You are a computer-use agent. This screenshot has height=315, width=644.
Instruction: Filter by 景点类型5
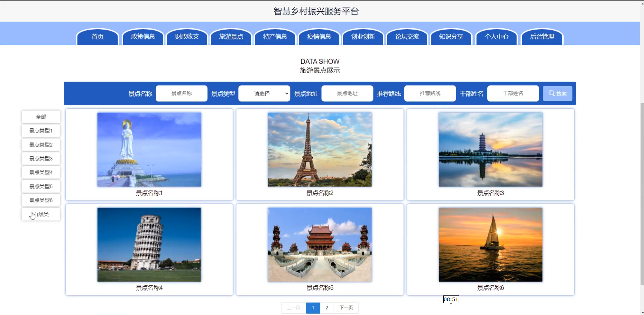click(x=41, y=186)
